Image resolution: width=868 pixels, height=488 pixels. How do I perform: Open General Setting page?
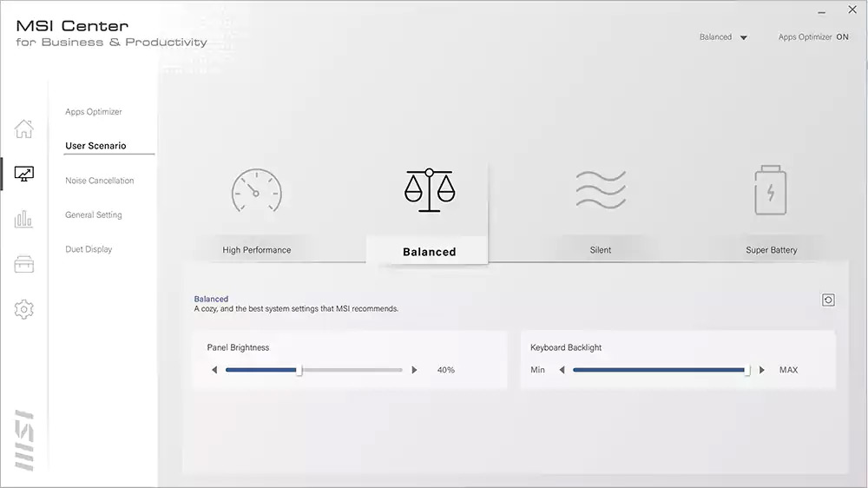tap(94, 215)
